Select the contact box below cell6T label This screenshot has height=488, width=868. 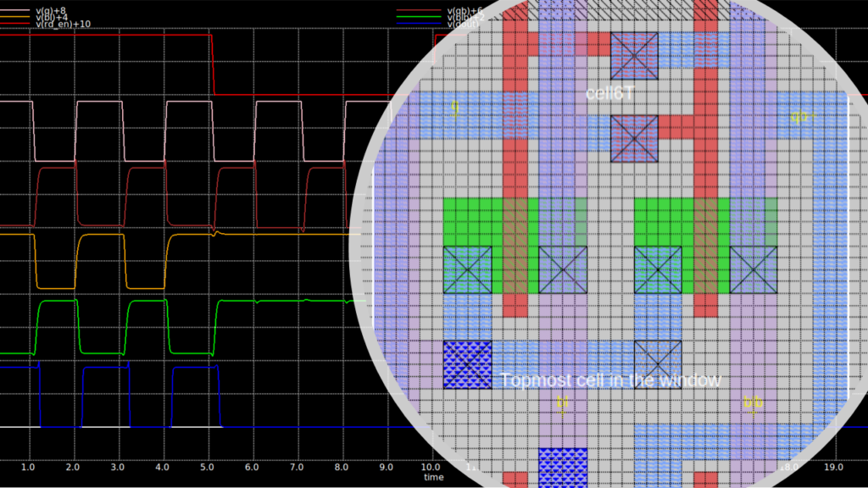634,138
